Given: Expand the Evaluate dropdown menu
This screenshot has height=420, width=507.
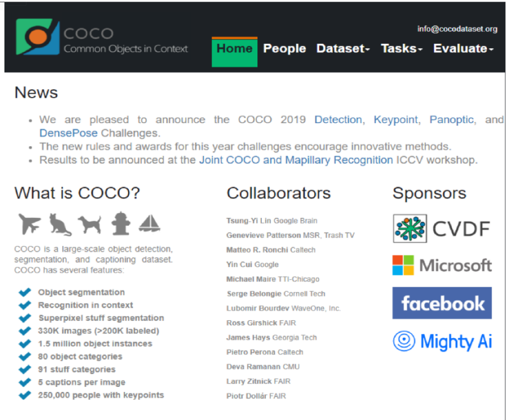Looking at the screenshot, I should tap(463, 49).
